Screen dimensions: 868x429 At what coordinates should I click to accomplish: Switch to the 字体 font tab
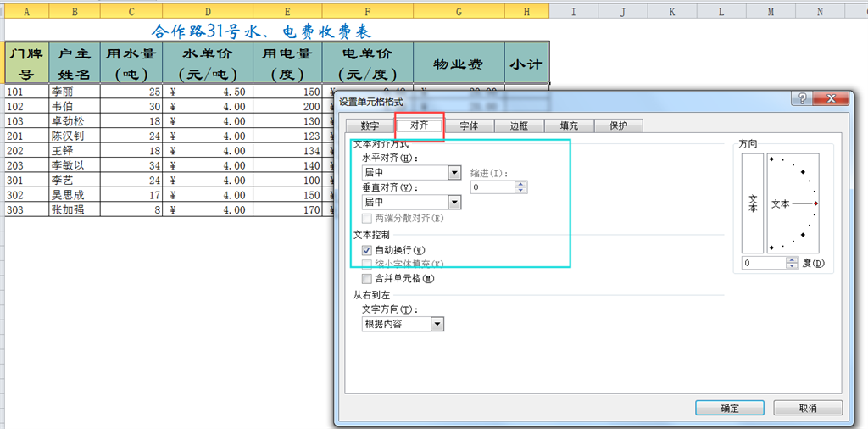click(x=469, y=125)
